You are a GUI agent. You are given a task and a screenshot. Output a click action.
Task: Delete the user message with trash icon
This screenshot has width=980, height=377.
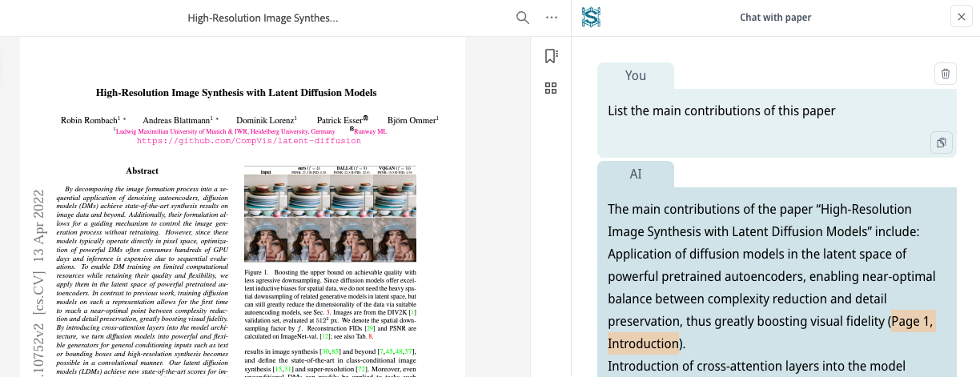coord(946,74)
